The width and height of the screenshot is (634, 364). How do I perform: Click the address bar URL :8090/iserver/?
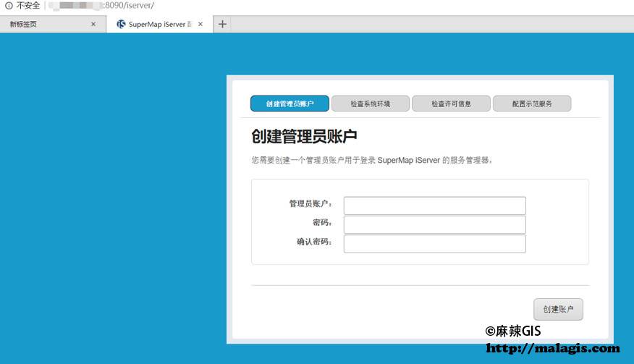tap(130, 6)
